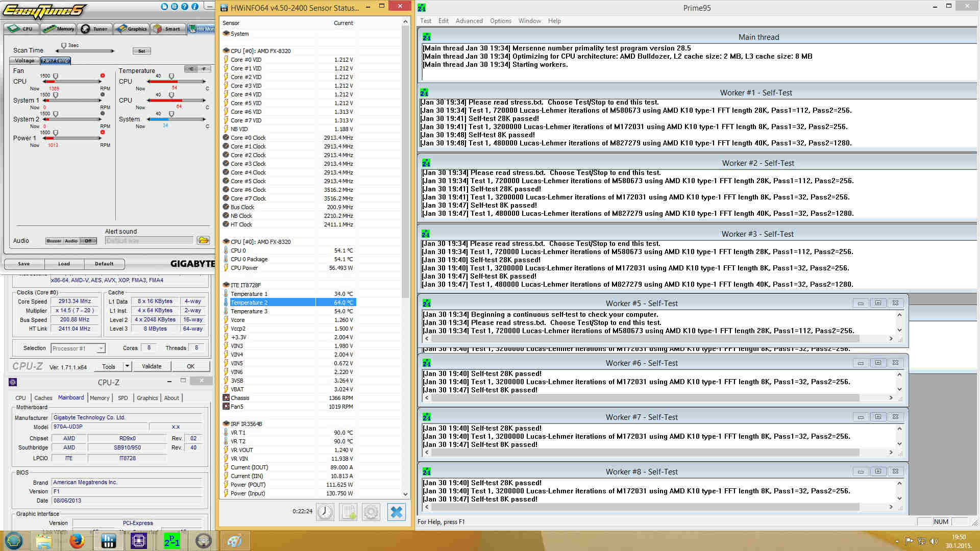This screenshot has width=980, height=551.
Task: Switch audio alert to Off
Action: [x=88, y=241]
